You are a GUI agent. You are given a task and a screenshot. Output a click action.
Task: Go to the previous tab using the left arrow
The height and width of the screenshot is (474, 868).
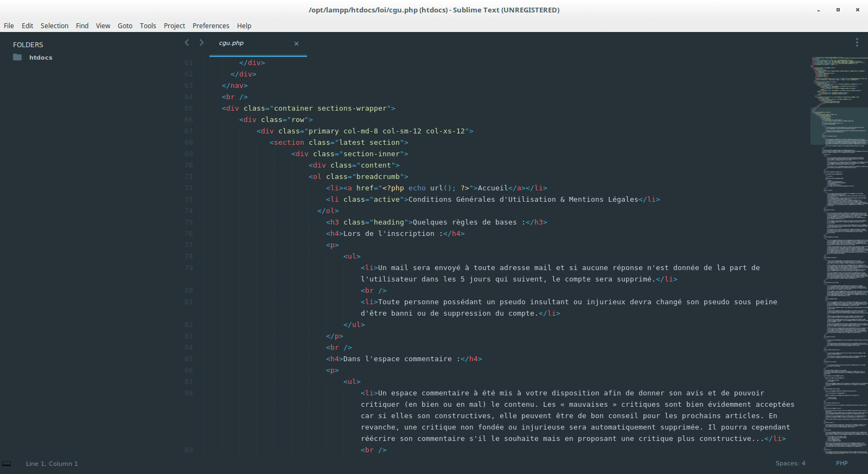click(187, 43)
